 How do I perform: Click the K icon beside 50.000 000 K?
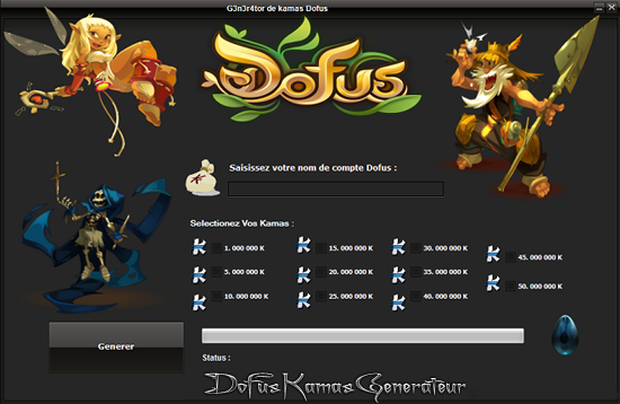click(x=493, y=283)
